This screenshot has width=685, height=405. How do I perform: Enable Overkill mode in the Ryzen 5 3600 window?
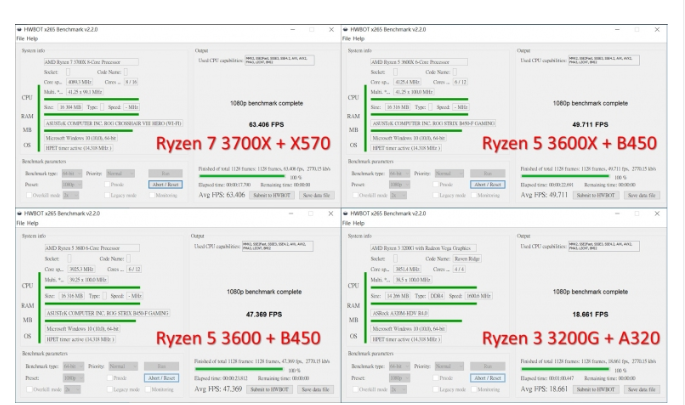29,389
